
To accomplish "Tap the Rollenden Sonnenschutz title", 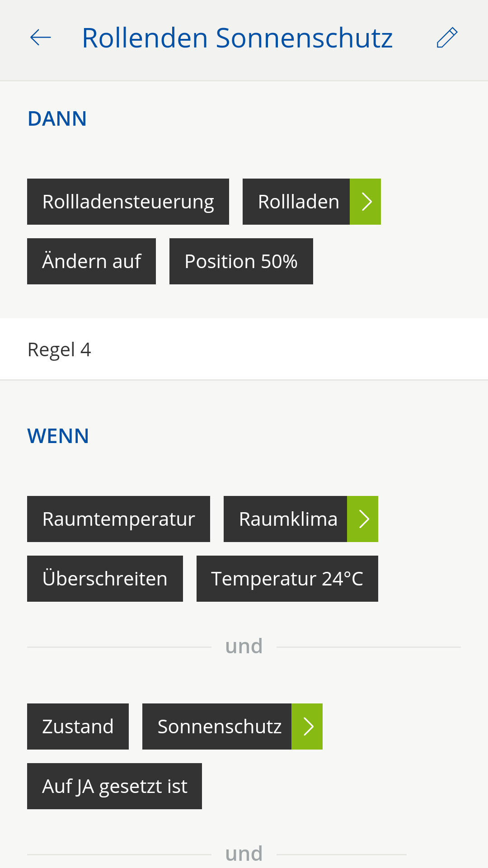I will click(237, 38).
